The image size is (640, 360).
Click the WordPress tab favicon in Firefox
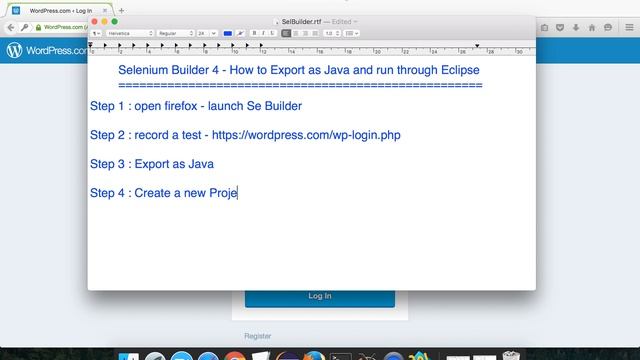pos(16,11)
